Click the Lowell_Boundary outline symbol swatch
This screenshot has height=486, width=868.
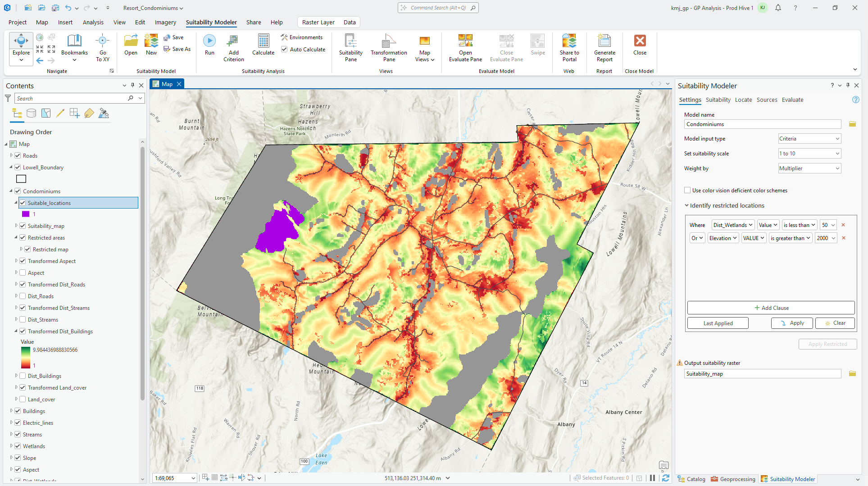click(x=21, y=179)
